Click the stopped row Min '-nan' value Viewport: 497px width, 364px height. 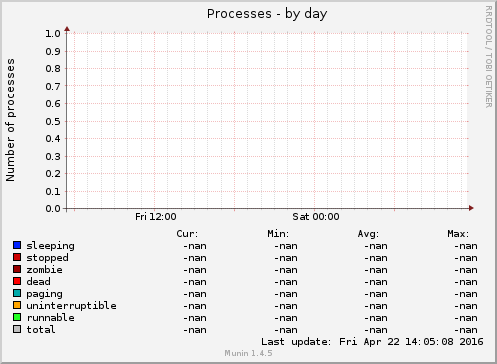tap(286, 258)
